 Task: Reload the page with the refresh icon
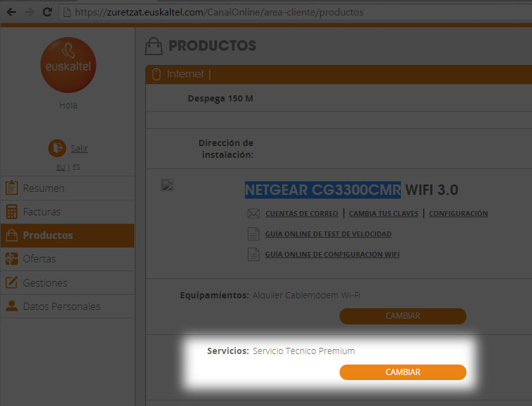point(47,12)
